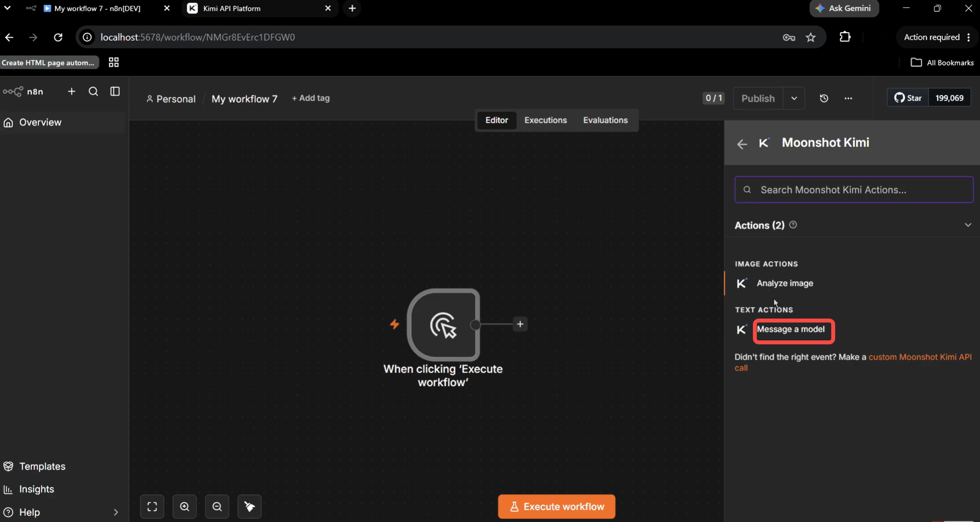Click Execute workflow button
980x522 pixels.
point(556,507)
